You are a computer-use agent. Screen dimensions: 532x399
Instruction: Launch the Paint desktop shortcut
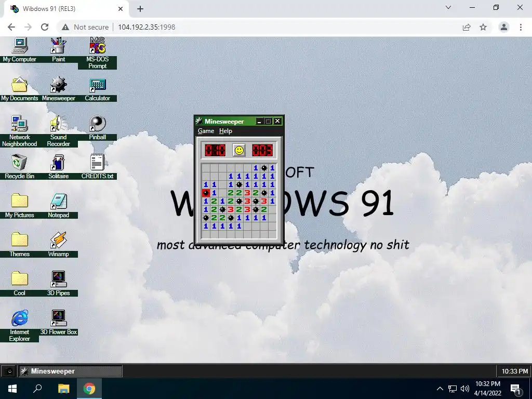[x=58, y=50]
